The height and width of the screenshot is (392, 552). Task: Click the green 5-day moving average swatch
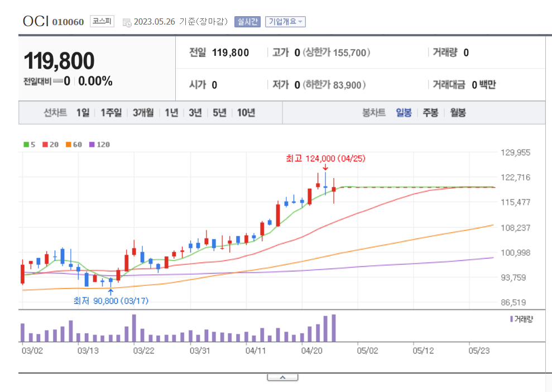26,145
